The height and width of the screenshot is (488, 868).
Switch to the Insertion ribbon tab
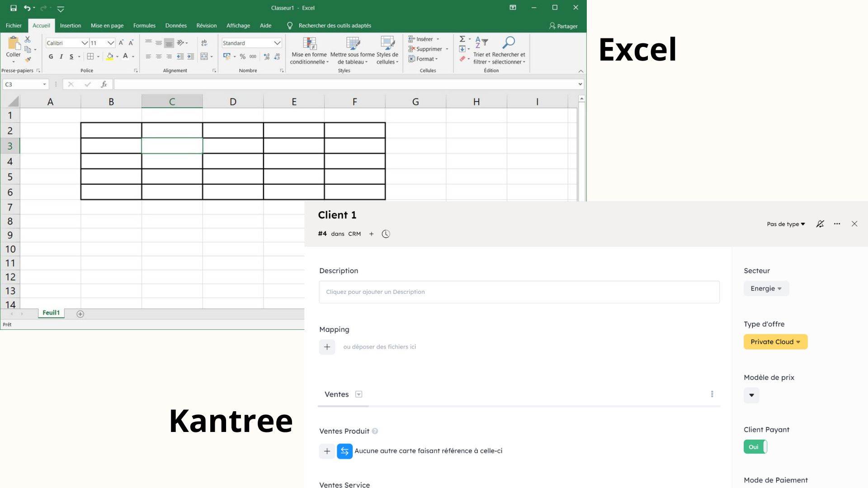71,26
